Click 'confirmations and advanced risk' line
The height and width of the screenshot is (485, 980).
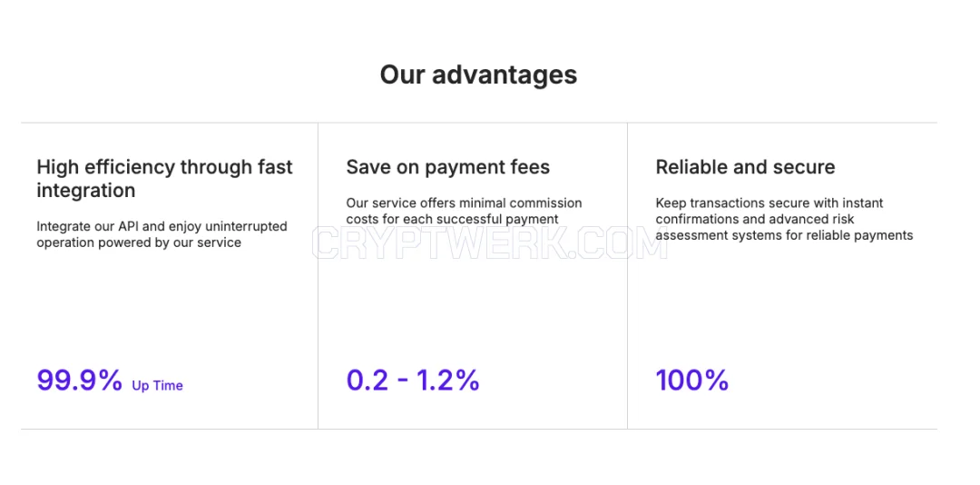point(754,219)
